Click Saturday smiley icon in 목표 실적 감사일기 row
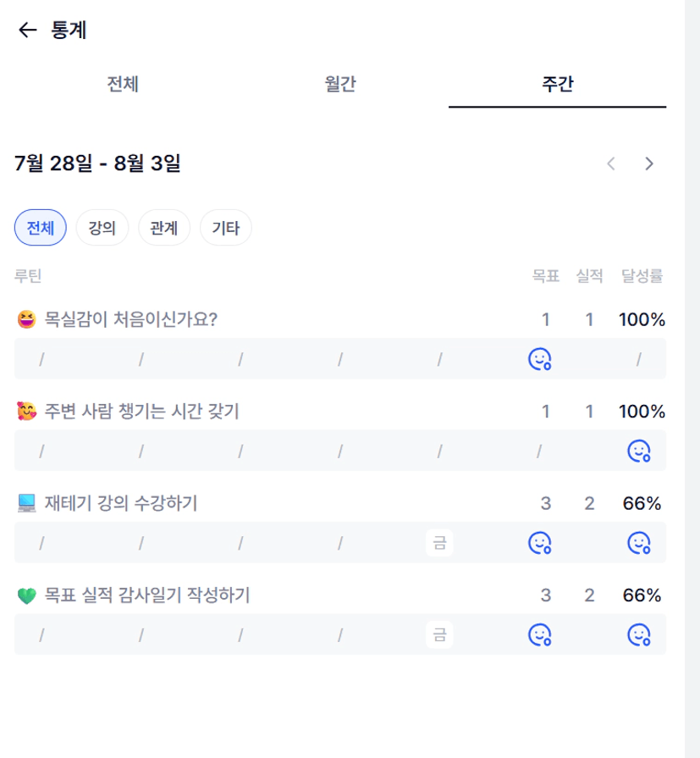 pyautogui.click(x=540, y=634)
